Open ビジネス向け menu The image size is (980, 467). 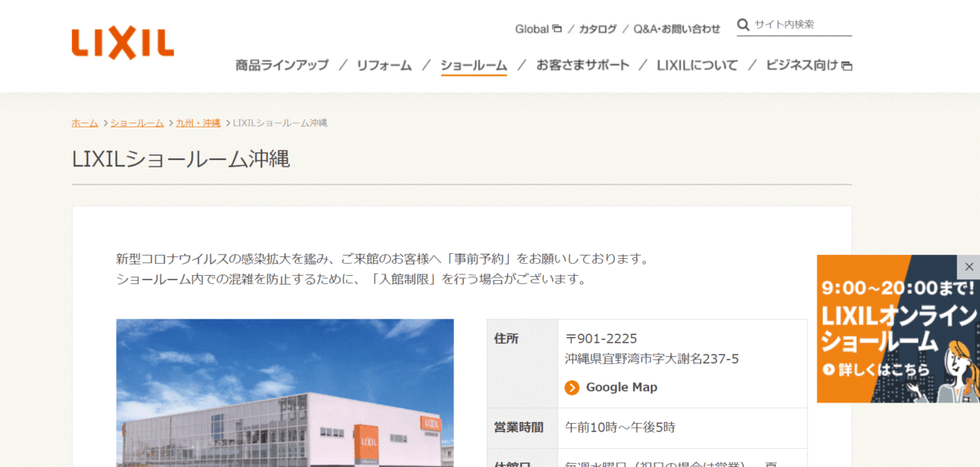[x=808, y=64]
